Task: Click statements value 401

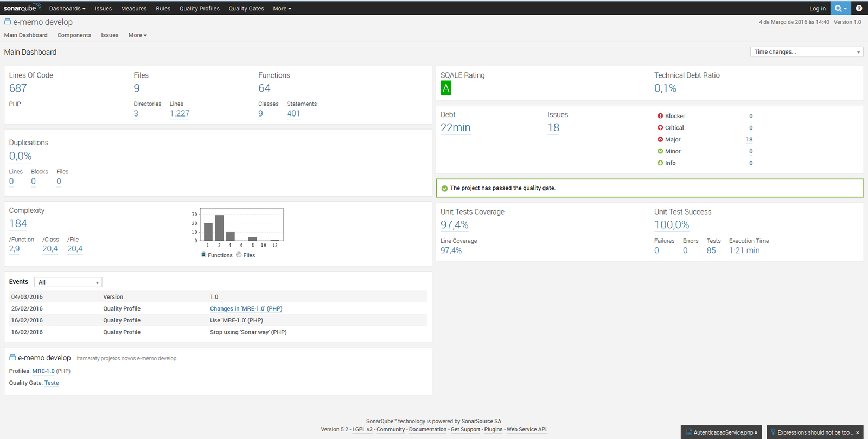Action: [293, 113]
